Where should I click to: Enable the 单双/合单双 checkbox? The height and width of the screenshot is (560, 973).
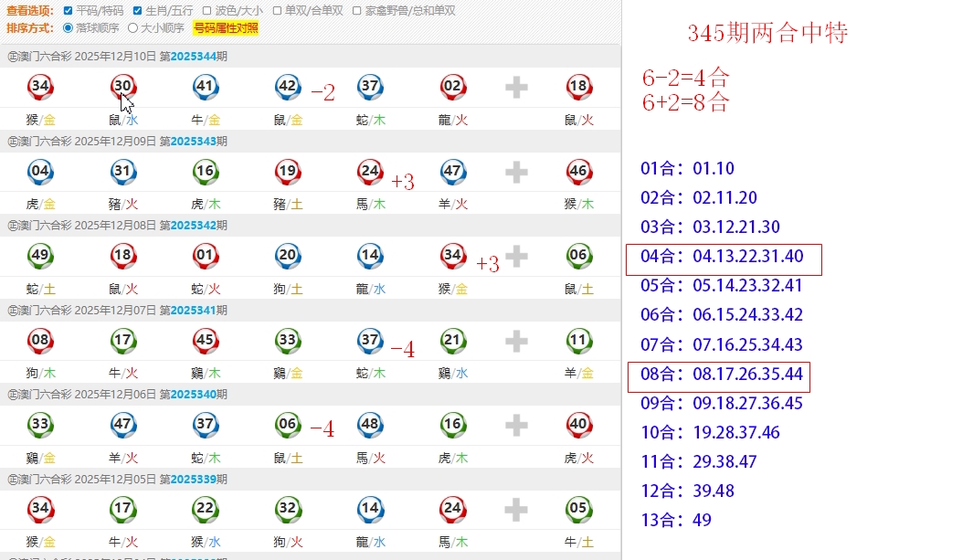(x=278, y=11)
